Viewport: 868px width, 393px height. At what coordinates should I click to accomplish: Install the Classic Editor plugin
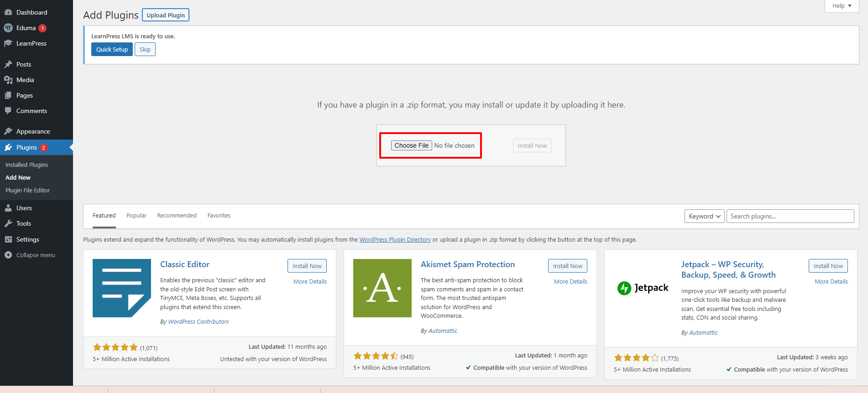tap(307, 266)
